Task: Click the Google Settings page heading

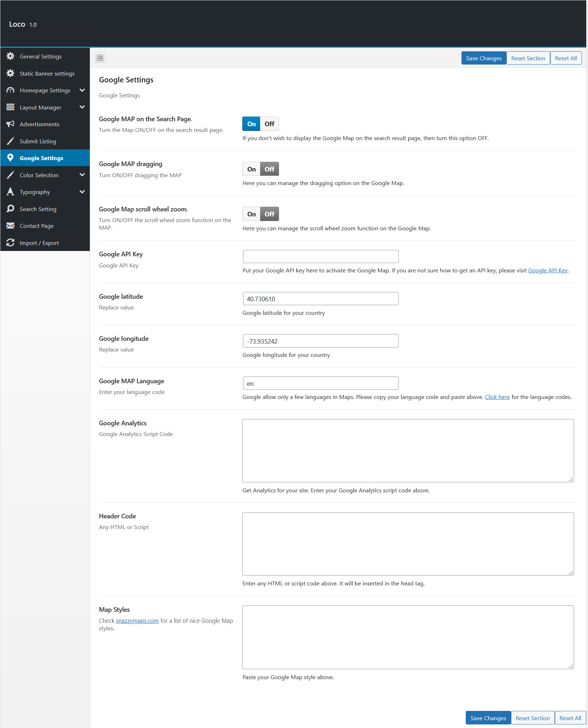Action: tap(126, 80)
